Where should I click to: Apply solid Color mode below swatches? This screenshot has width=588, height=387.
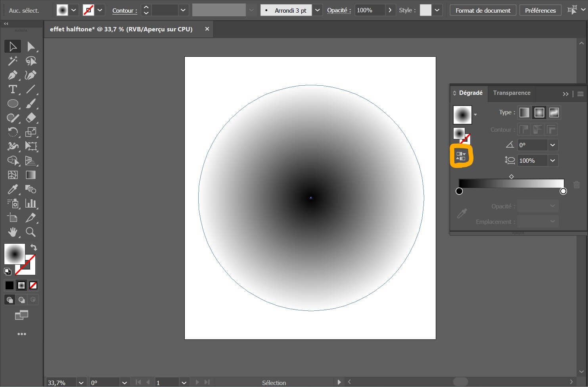coord(10,285)
